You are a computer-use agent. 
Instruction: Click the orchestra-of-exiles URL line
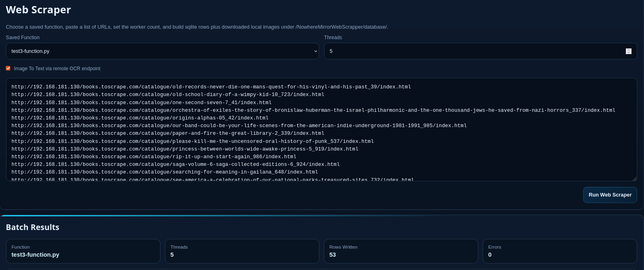313,110
